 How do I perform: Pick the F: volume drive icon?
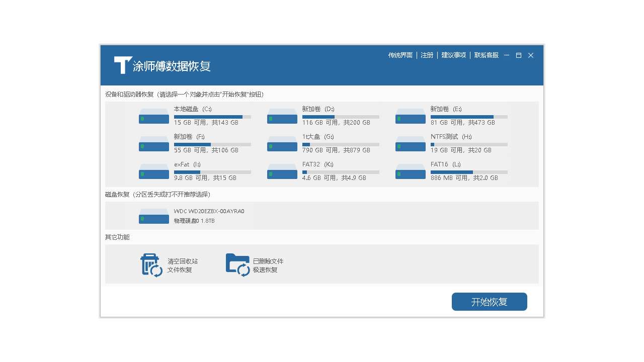tap(154, 144)
